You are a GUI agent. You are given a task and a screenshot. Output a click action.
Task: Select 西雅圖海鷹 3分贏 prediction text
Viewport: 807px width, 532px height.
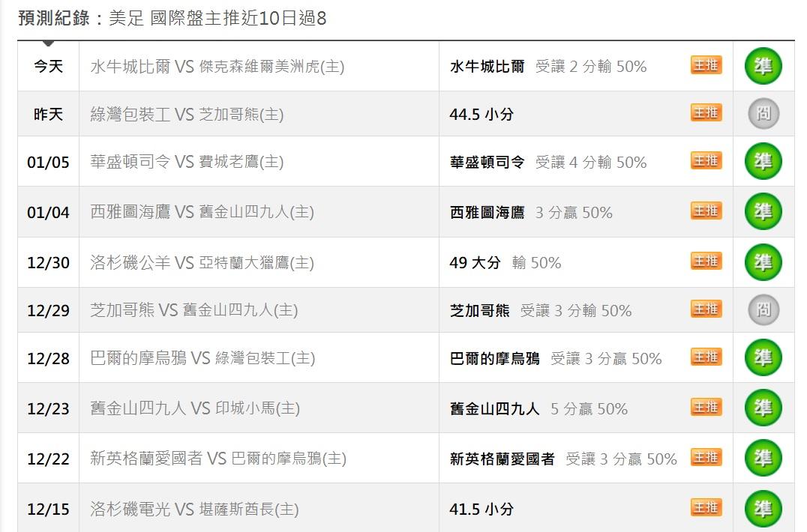(531, 213)
